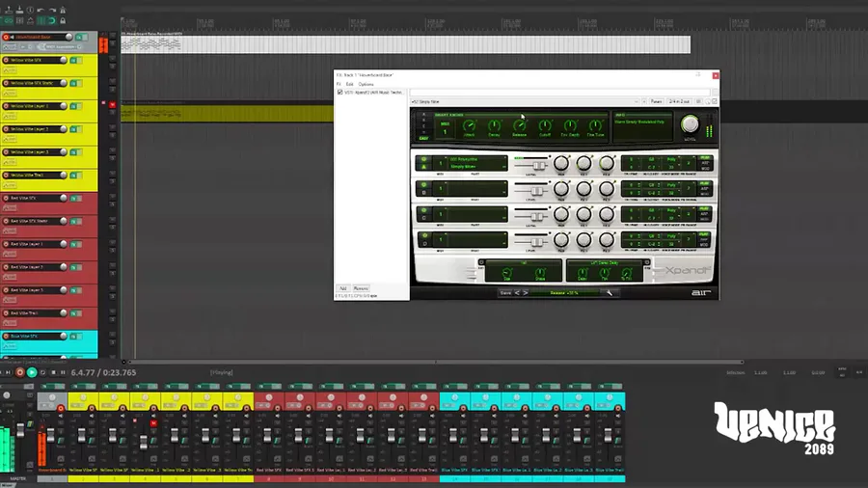
Task: Turn the Xpand!2 Release smart knob
Action: (519, 126)
